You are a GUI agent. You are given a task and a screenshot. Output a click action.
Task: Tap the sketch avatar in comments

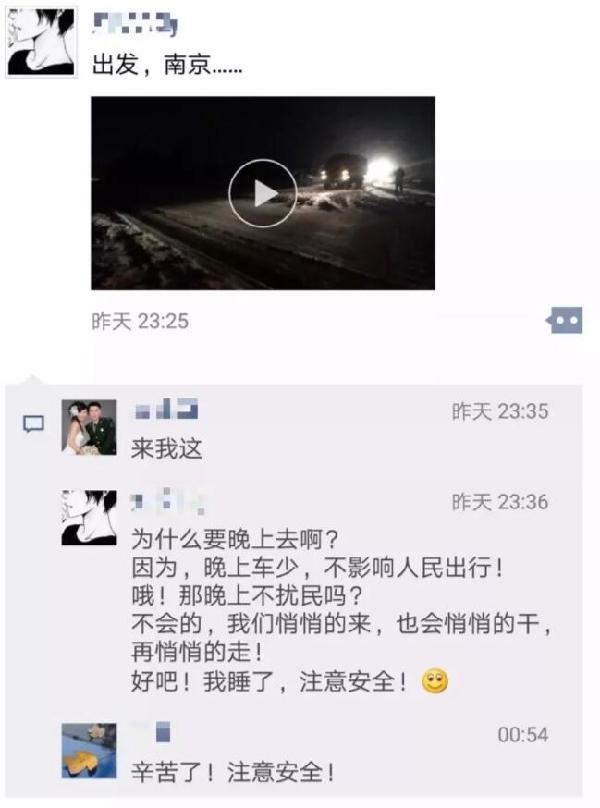[89, 517]
